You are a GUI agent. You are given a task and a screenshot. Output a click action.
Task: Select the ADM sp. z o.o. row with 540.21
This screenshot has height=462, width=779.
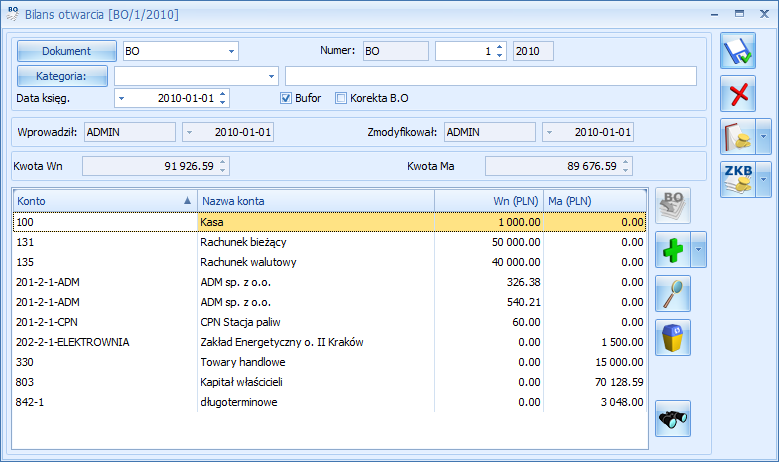tap(329, 302)
